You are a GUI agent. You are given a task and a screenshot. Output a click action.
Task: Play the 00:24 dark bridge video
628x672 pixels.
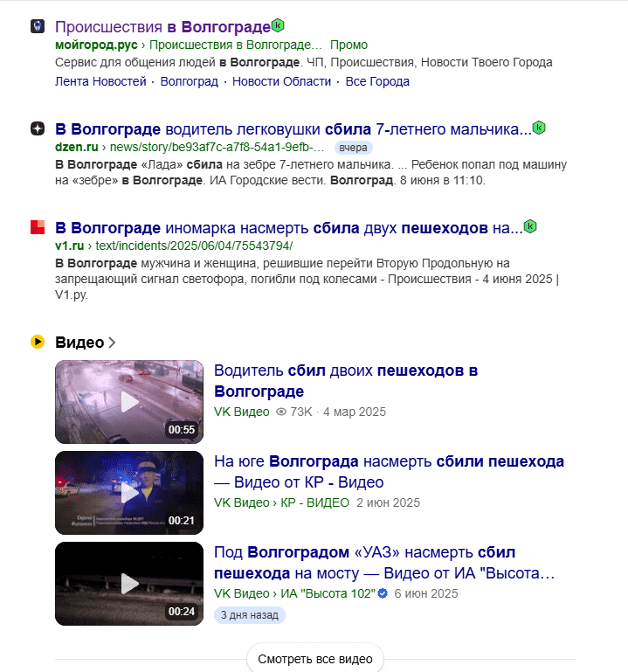(x=129, y=583)
